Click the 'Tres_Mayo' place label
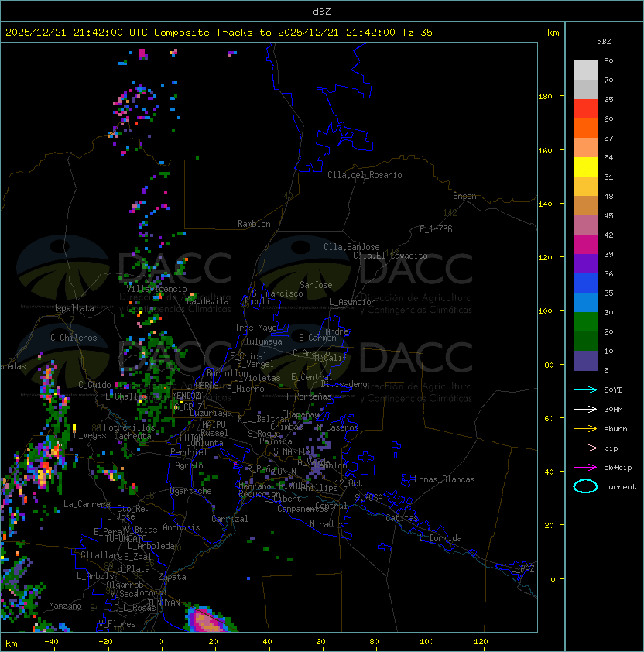 click(255, 328)
